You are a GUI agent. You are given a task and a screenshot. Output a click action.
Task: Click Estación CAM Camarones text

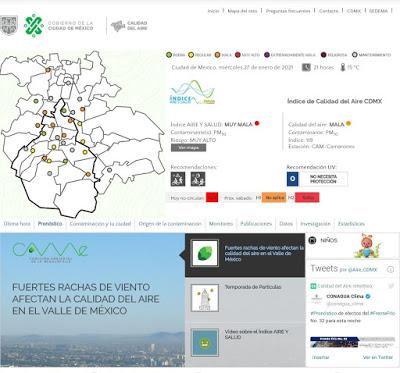pos(321,146)
